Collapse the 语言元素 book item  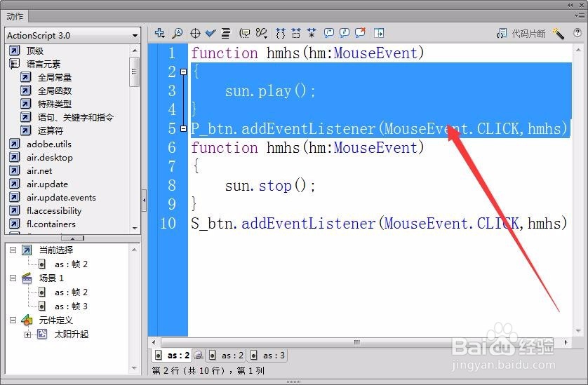pos(14,64)
